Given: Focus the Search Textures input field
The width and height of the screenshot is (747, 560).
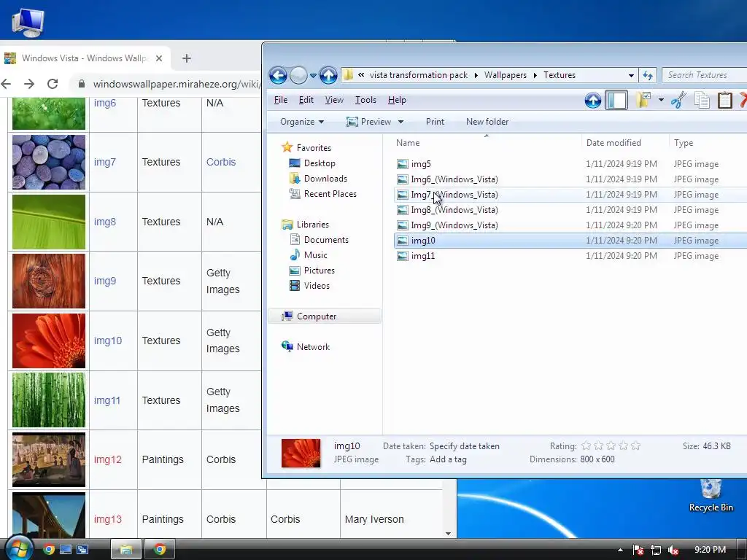Looking at the screenshot, I should pos(704,75).
